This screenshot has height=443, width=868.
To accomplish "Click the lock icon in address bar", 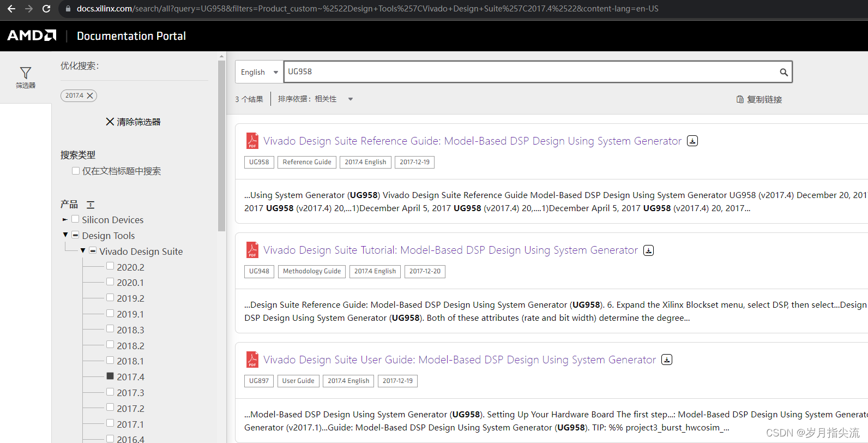I will (68, 9).
